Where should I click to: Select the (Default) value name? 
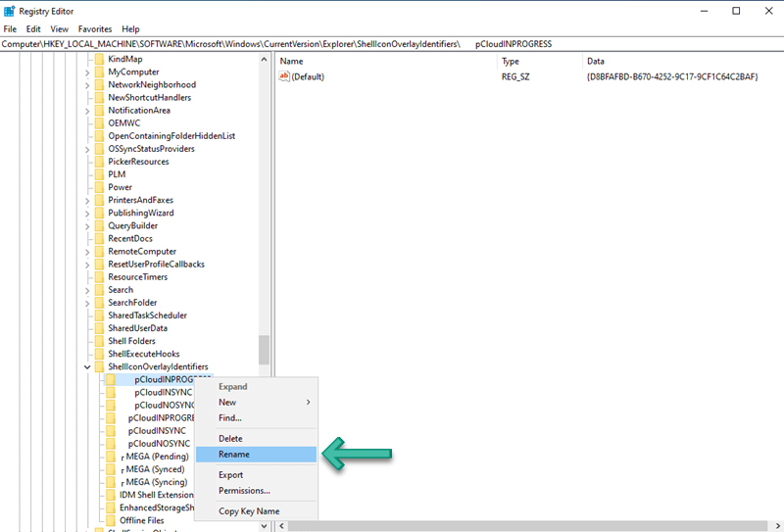click(308, 77)
